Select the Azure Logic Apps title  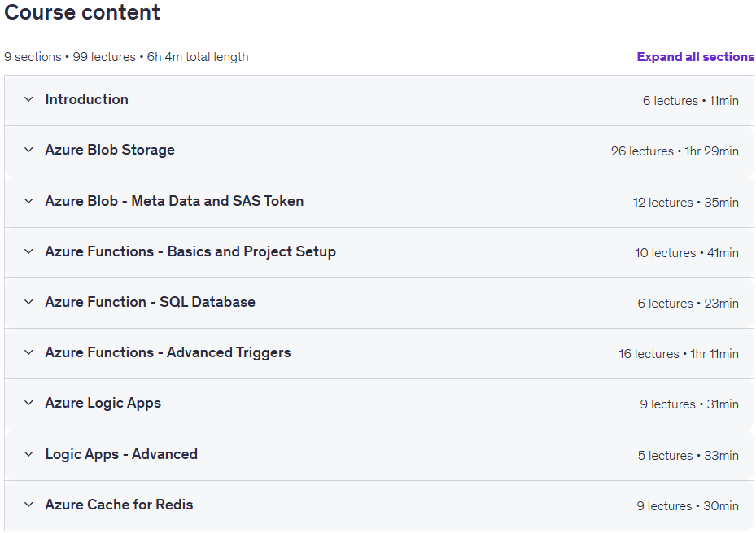103,404
